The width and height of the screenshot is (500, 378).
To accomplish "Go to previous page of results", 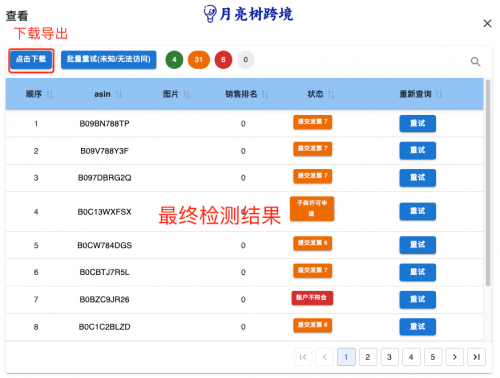I will pyautogui.click(x=325, y=357).
